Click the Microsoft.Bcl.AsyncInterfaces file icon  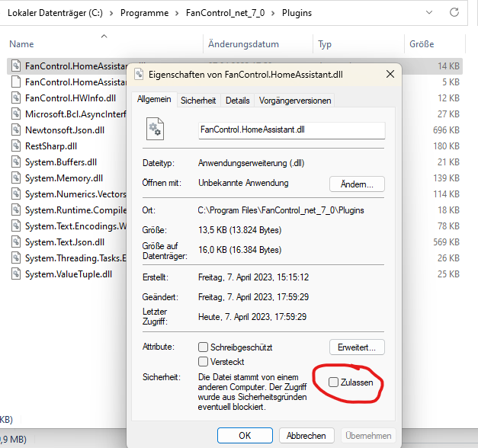click(16, 114)
